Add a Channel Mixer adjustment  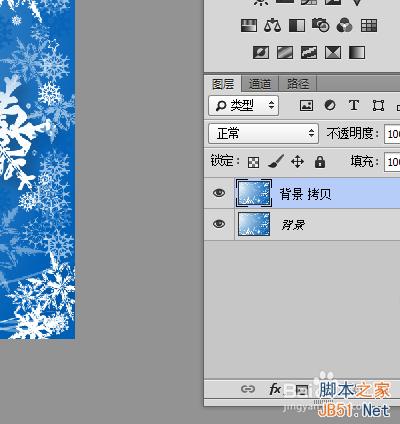point(344,26)
